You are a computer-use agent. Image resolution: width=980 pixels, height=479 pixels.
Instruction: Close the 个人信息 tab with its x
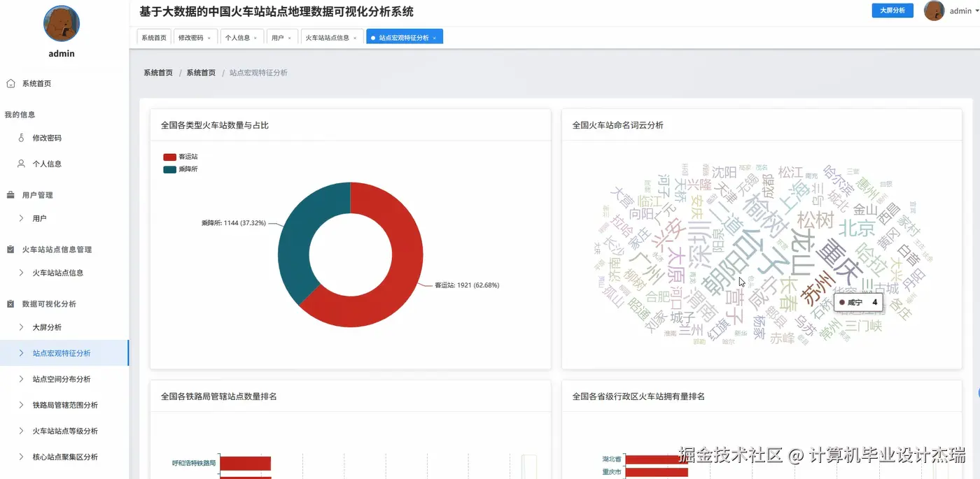[x=255, y=38]
